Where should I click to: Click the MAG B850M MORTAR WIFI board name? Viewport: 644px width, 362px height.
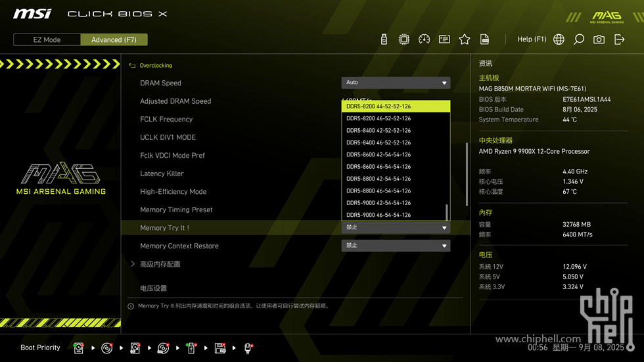click(532, 89)
